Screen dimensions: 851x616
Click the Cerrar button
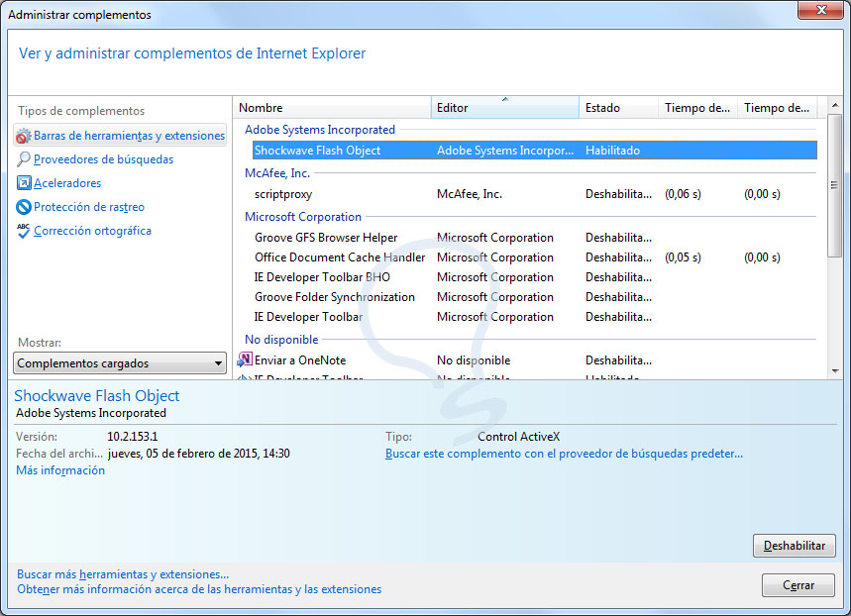[x=798, y=585]
